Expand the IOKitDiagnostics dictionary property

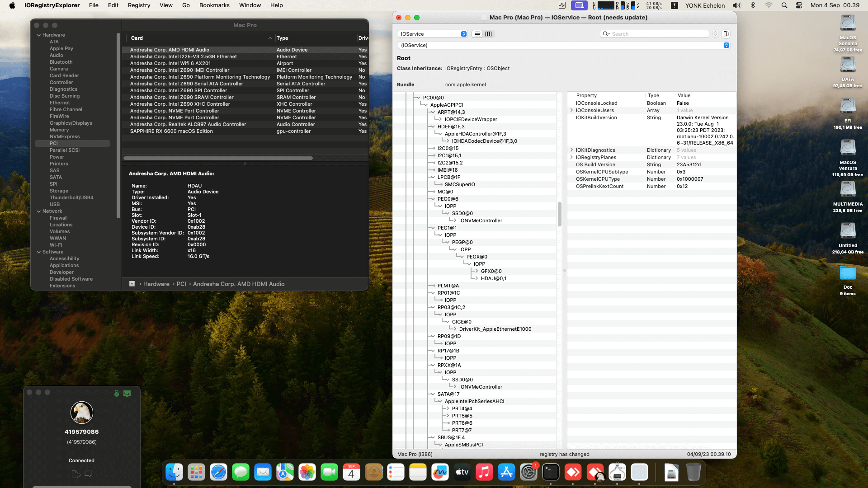[571, 150]
